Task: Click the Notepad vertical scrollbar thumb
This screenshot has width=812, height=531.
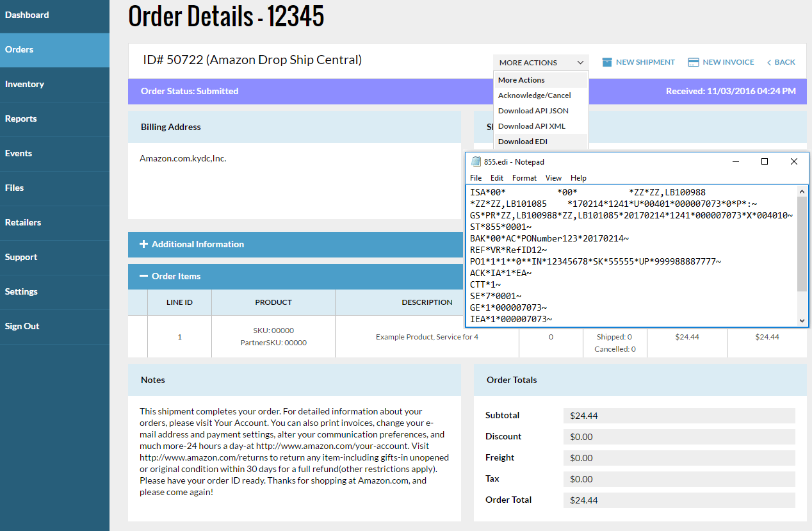Action: coord(802,243)
